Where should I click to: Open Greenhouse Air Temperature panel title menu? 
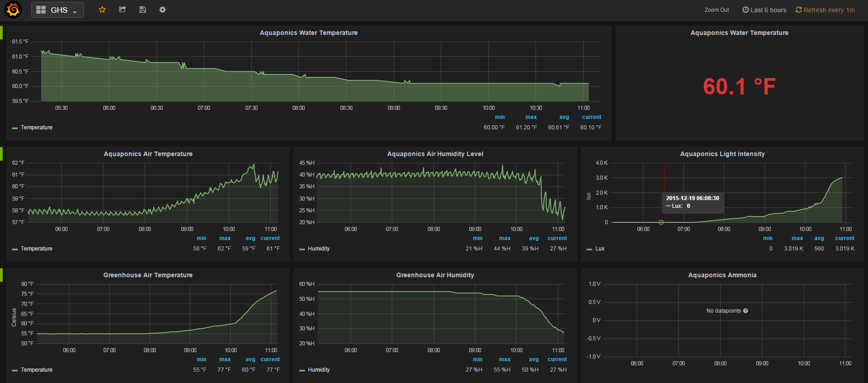tap(148, 275)
